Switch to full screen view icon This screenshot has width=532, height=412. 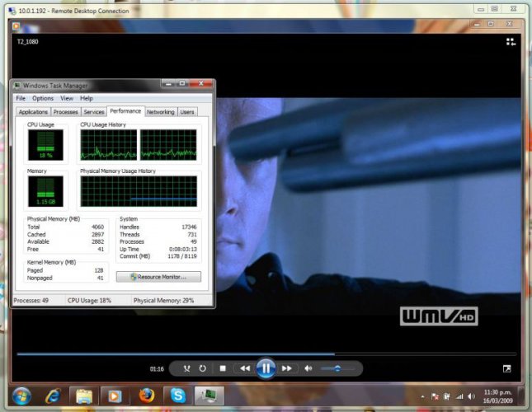tap(507, 368)
